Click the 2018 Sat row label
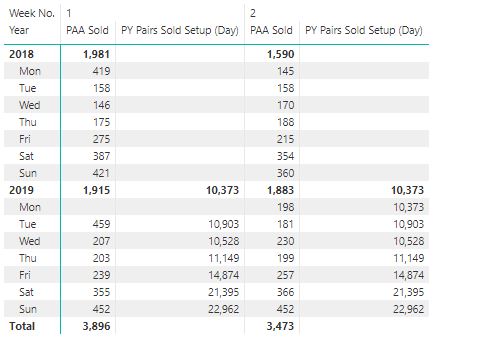 (x=26, y=156)
